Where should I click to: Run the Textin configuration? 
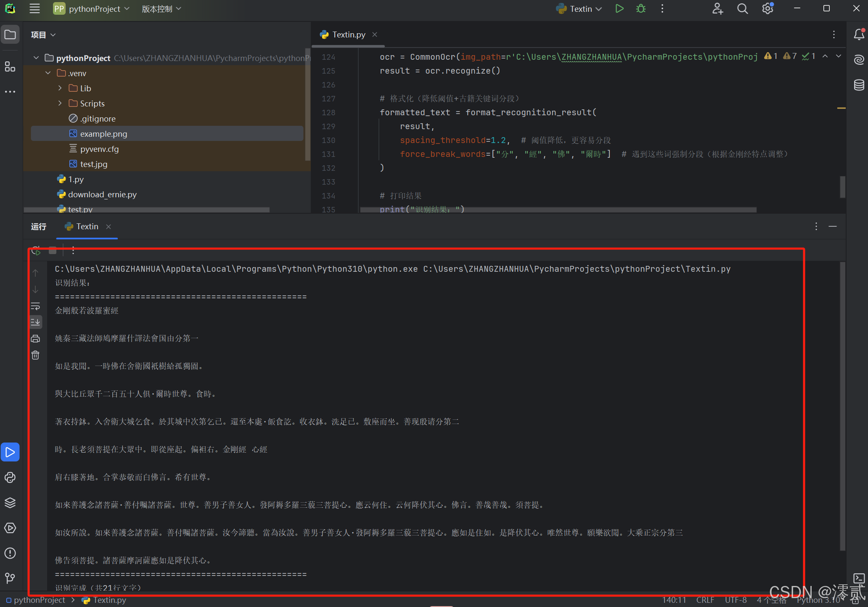(x=619, y=9)
